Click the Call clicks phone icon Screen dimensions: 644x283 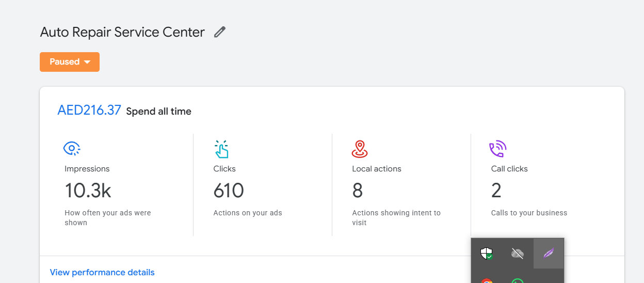click(498, 149)
